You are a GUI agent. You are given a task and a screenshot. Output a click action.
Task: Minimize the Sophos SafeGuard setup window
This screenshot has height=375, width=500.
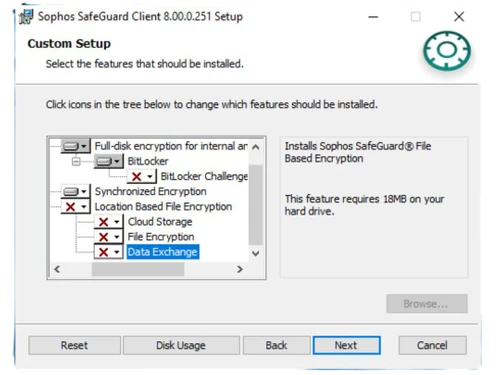[373, 17]
